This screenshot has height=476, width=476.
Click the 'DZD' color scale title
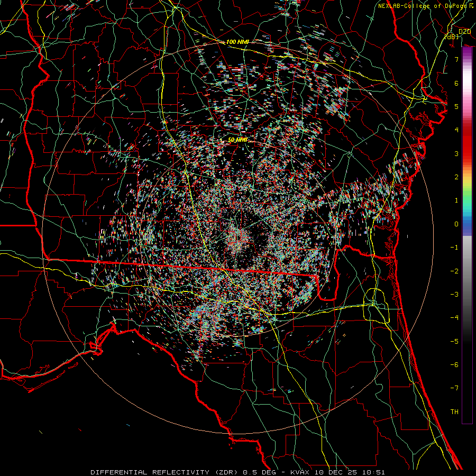pyautogui.click(x=464, y=32)
